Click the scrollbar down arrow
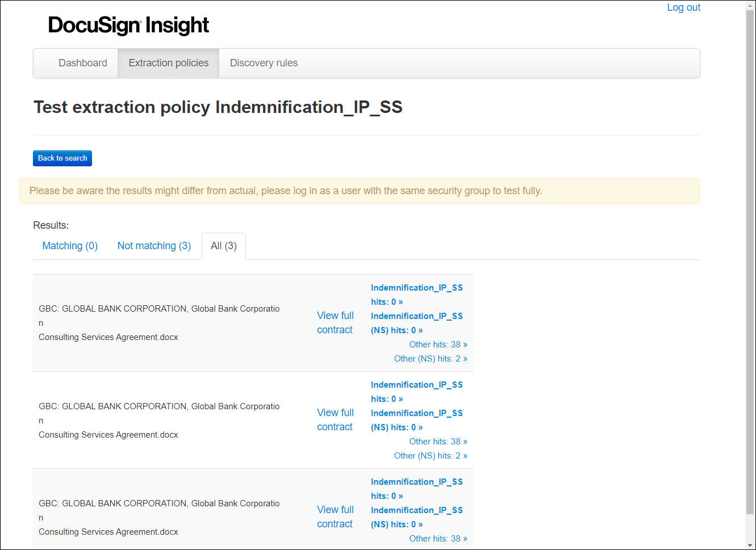Image resolution: width=756 pixels, height=550 pixels. (x=749, y=544)
